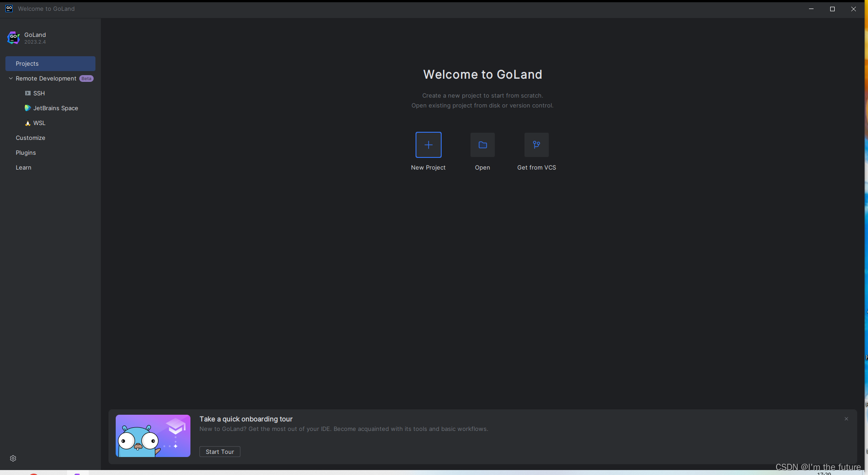Screen dimensions: 868x475
Task: Click the Open folder icon
Action: point(482,145)
